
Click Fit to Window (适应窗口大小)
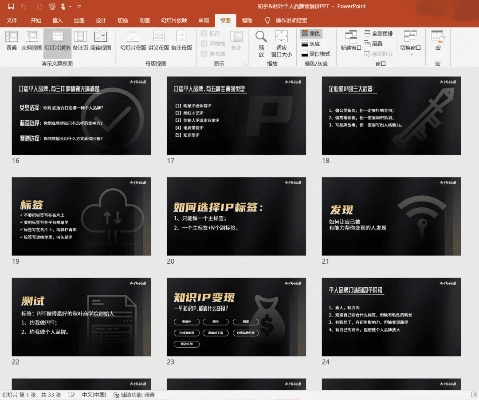click(x=281, y=43)
